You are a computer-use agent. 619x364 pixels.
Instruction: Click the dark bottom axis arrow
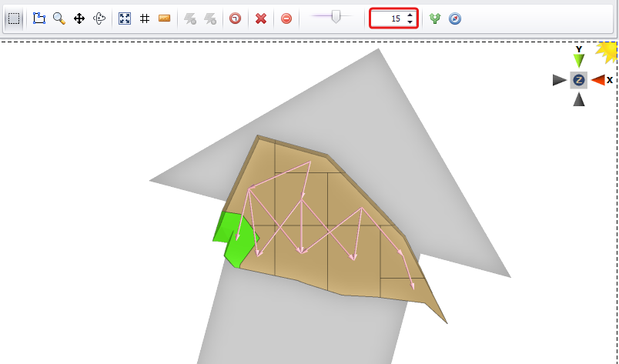[579, 99]
